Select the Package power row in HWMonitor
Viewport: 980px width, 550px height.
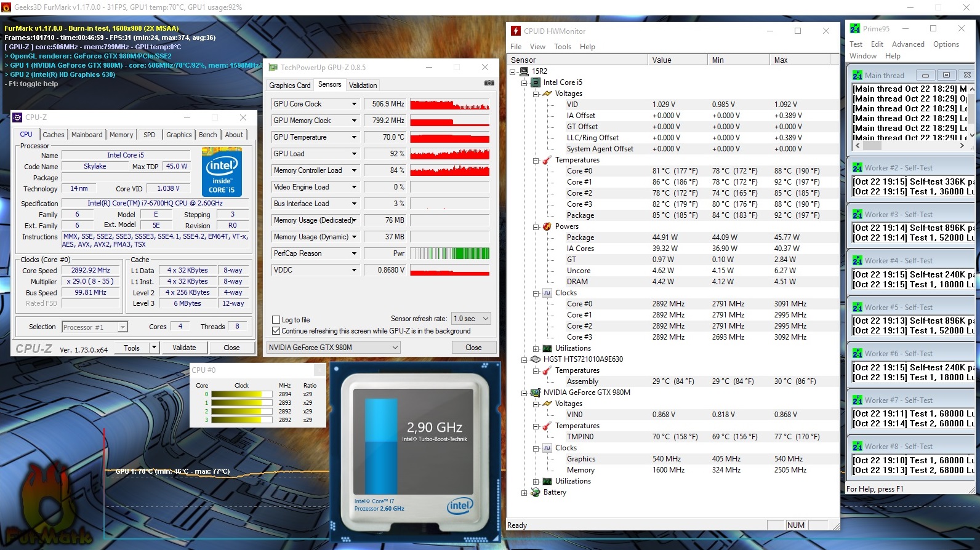(673, 237)
